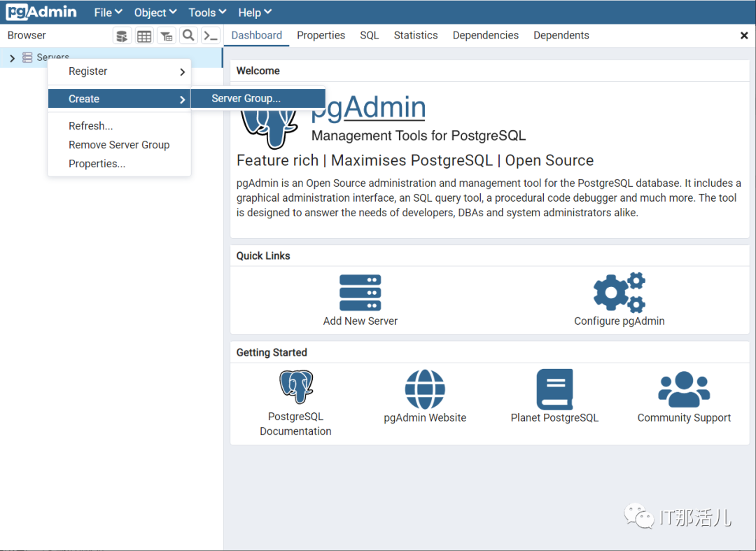Click the Add New Server link text

tap(360, 321)
